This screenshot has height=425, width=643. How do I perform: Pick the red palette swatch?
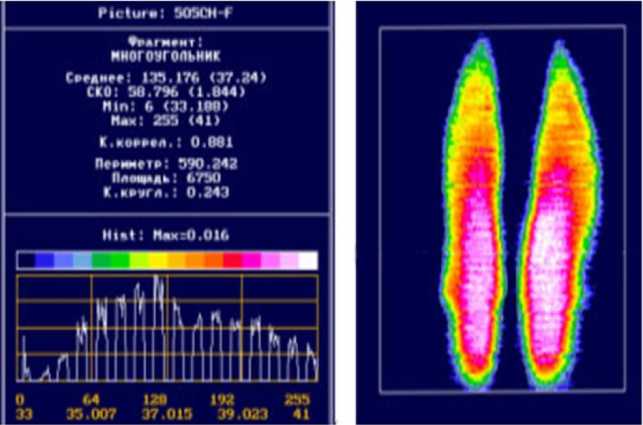pyautogui.click(x=233, y=260)
